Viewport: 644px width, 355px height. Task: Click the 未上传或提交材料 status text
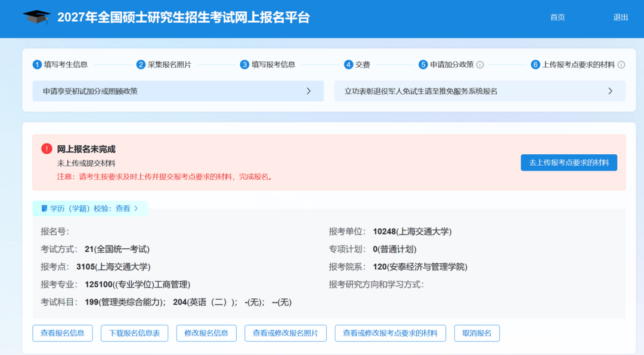pyautogui.click(x=86, y=163)
